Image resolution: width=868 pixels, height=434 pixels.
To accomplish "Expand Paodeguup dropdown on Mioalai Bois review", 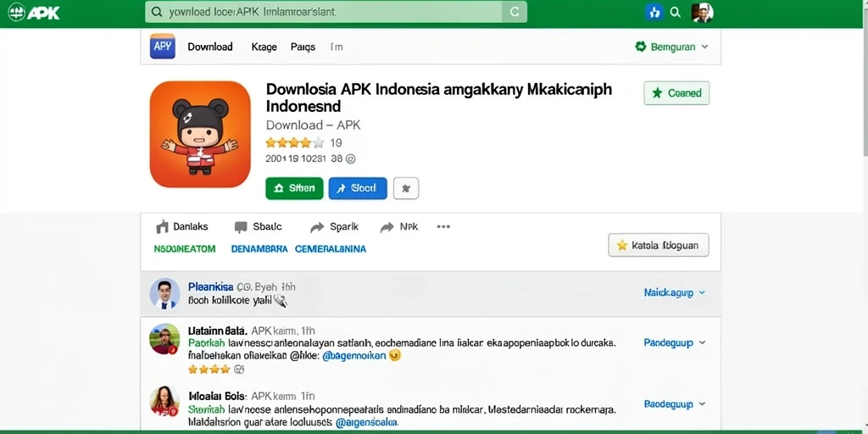I will click(675, 404).
